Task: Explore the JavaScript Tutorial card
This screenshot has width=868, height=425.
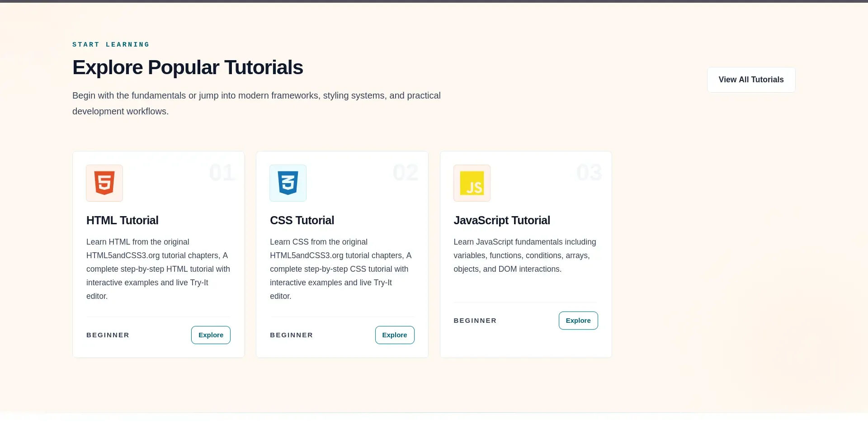Action: click(578, 321)
